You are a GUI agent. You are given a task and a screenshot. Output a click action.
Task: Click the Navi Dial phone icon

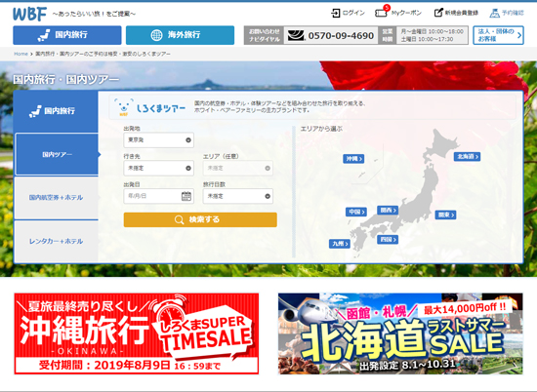[296, 35]
